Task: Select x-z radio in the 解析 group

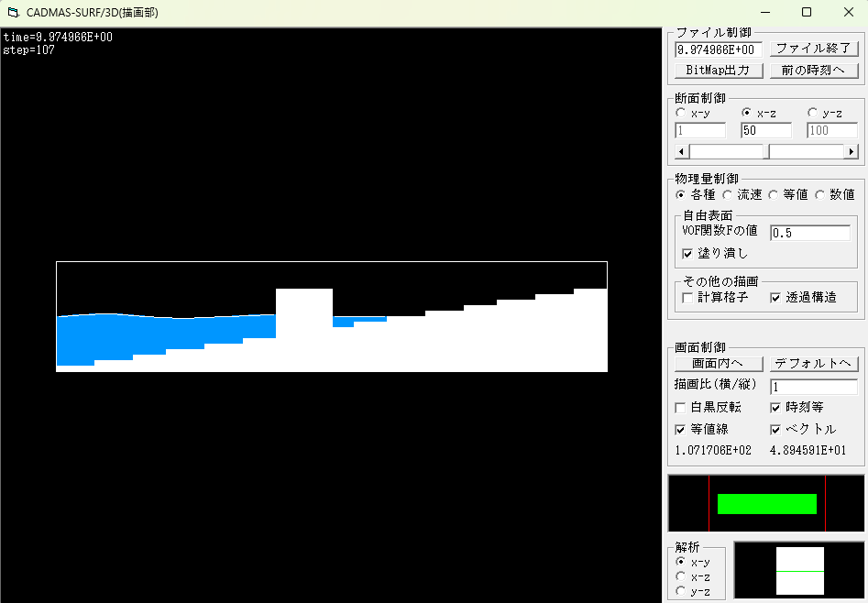Action: pos(681,576)
